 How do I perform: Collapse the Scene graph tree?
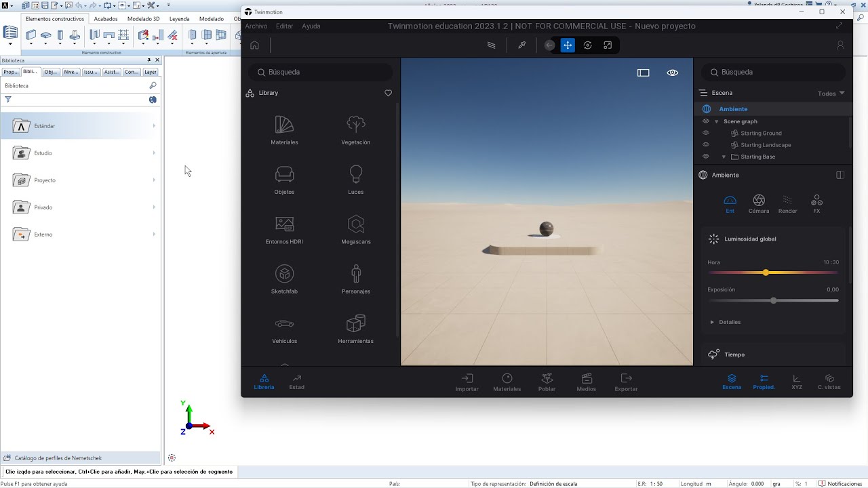(x=717, y=121)
